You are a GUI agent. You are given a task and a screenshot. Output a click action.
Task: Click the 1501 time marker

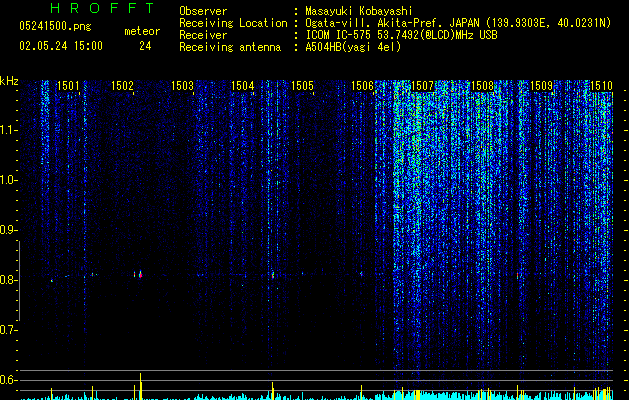click(x=68, y=86)
